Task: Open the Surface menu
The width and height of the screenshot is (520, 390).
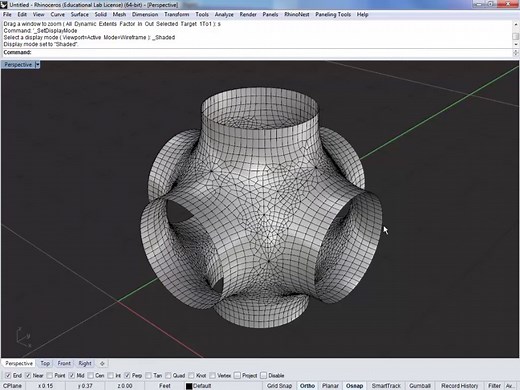Action: tap(79, 14)
